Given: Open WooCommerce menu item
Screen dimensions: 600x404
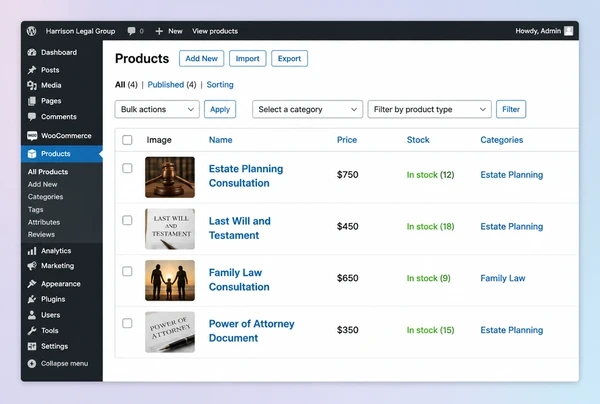Looking at the screenshot, I should [66, 135].
